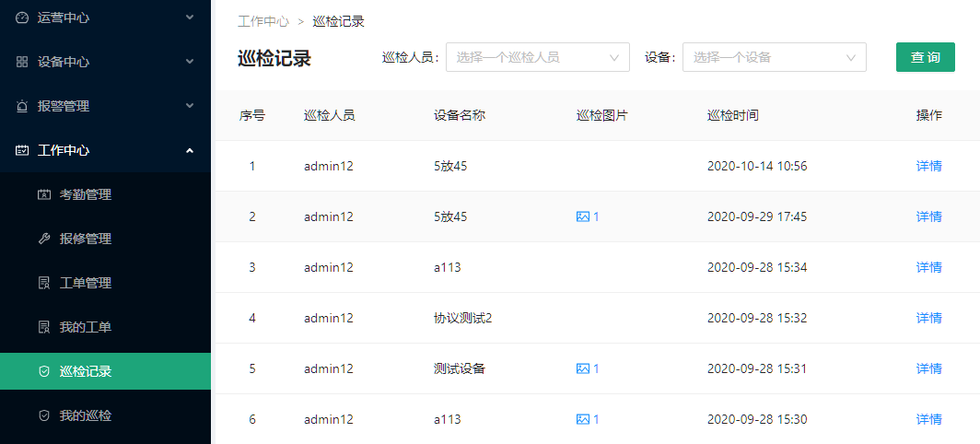980x444 pixels.
Task: Click the 设备中心 grid icon
Action: [x=22, y=62]
